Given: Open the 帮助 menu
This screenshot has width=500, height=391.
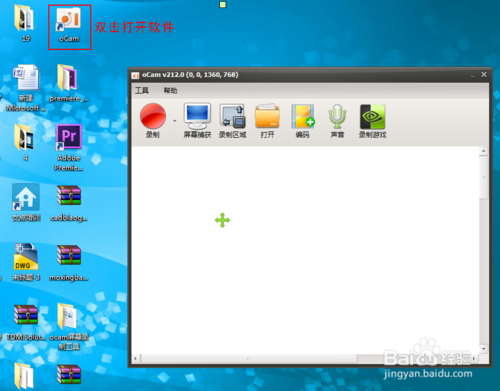Looking at the screenshot, I should pyautogui.click(x=170, y=90).
